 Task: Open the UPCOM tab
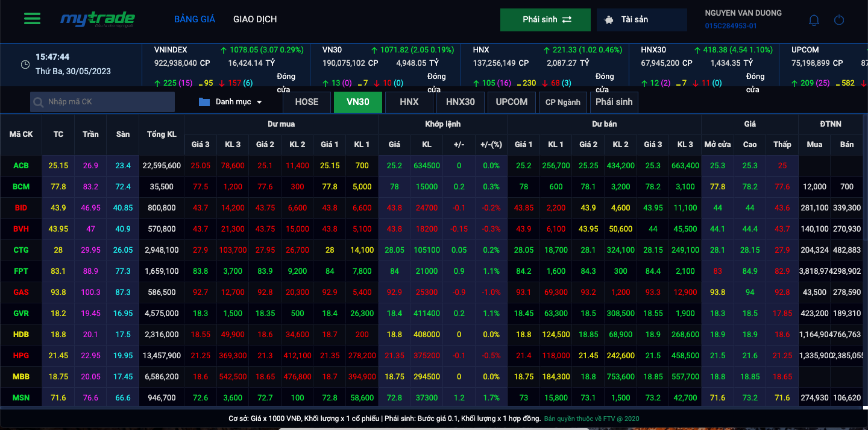point(511,102)
